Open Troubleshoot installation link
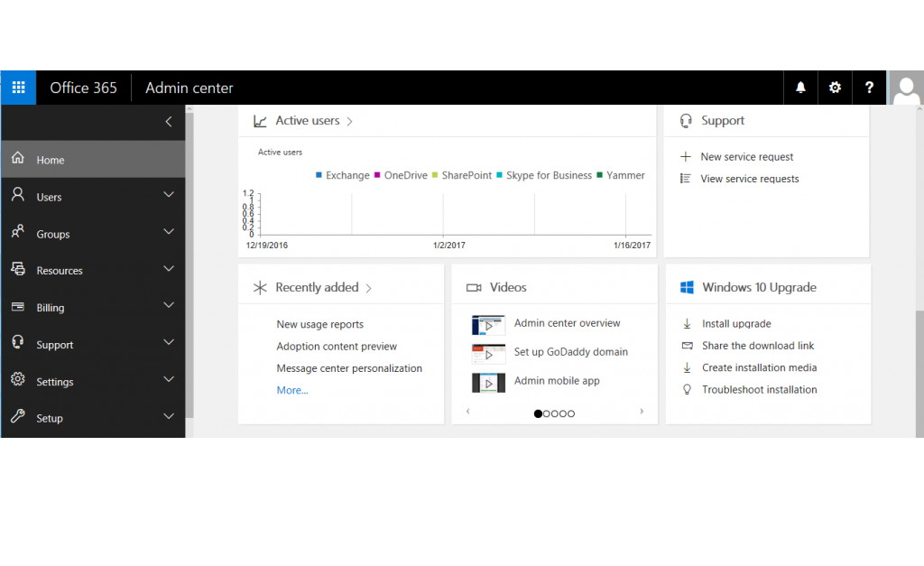Screen dimensions: 924x566 (760, 390)
